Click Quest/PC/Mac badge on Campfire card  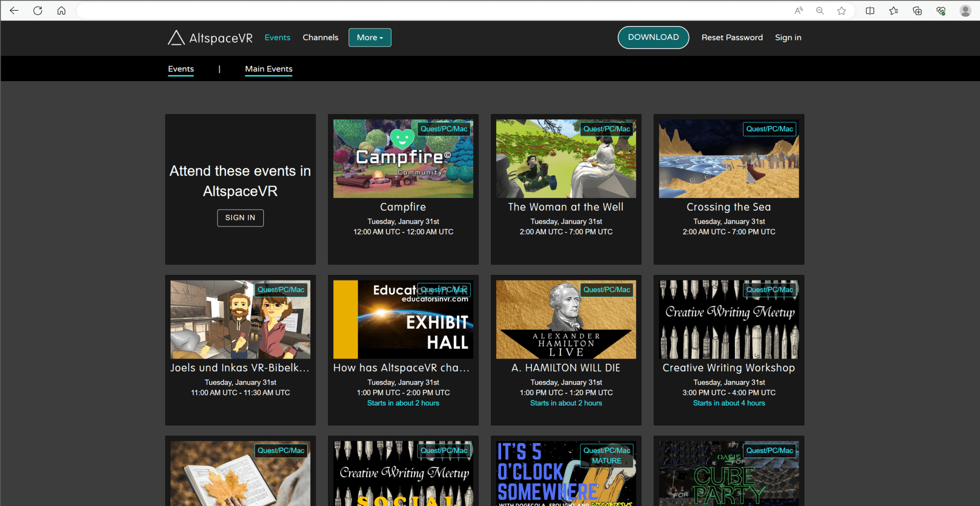click(444, 129)
